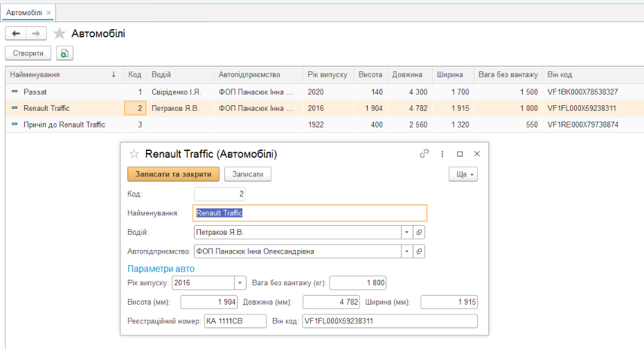Sort by the Найменування column header

[x=62, y=75]
